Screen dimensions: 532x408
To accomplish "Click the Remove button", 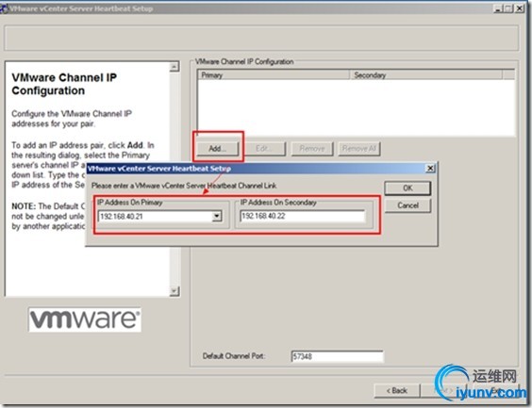I will pos(312,149).
